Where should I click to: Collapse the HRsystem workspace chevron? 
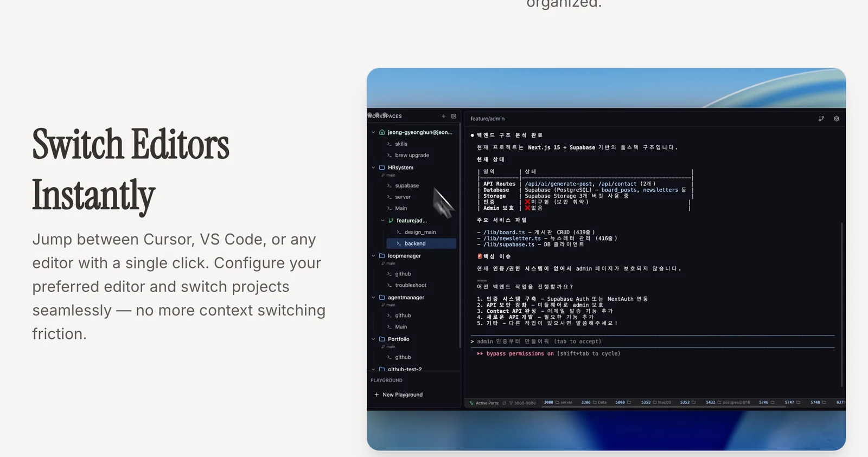tap(373, 168)
